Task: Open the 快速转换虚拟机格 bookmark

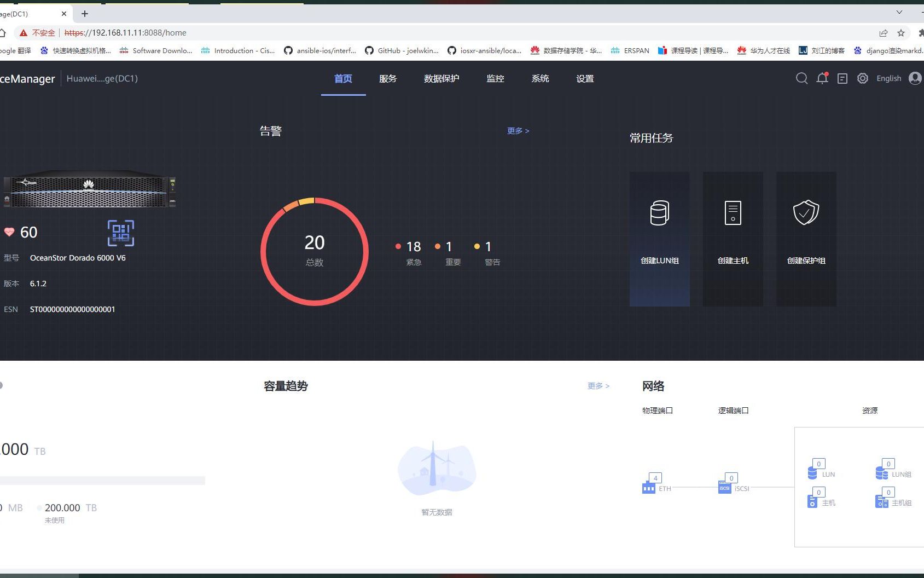Action: tap(75, 50)
